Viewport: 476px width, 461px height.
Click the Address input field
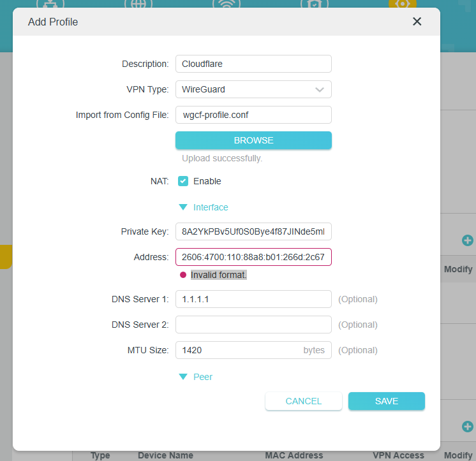pyautogui.click(x=253, y=257)
